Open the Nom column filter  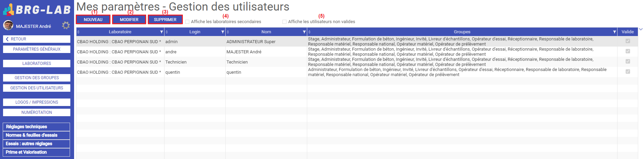coord(304,32)
